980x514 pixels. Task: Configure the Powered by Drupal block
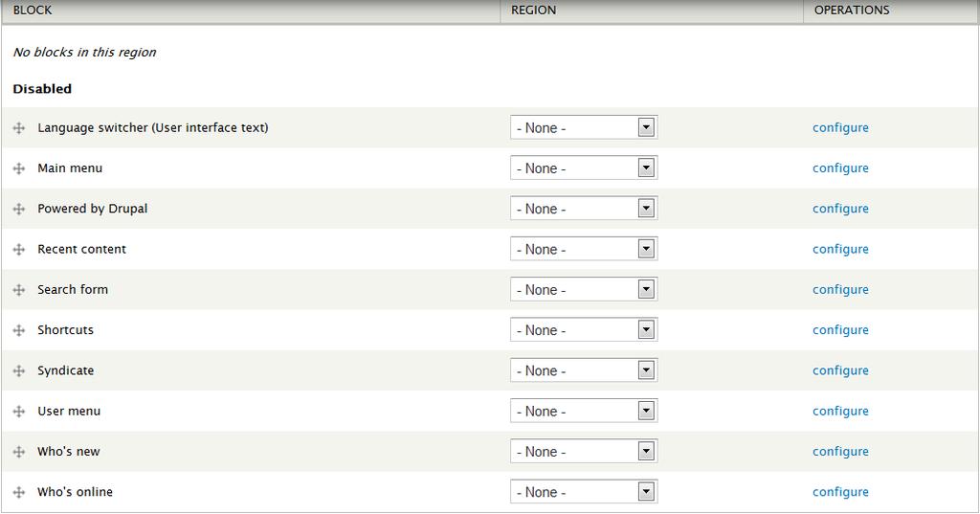(840, 209)
